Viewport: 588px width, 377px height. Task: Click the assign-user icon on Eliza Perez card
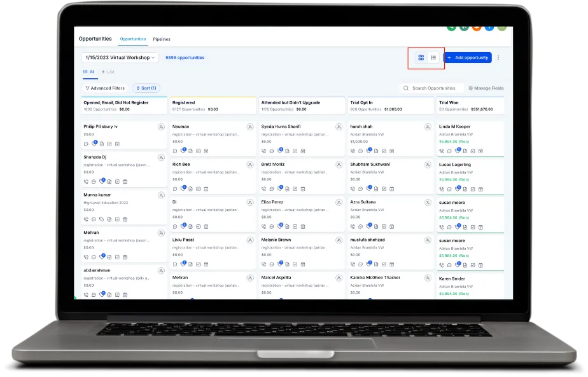click(339, 202)
